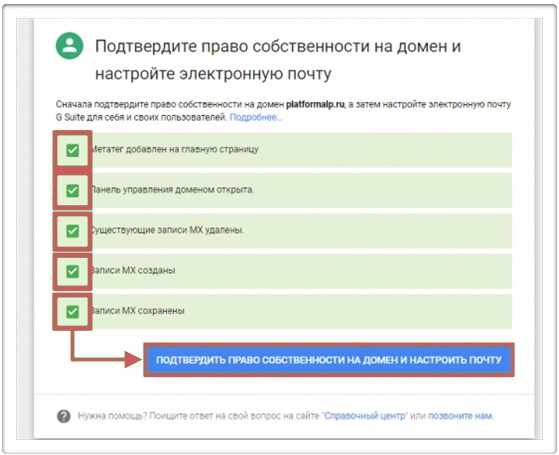Click the text 'Сначала подтвердите право собственности на домен'

click(170, 104)
